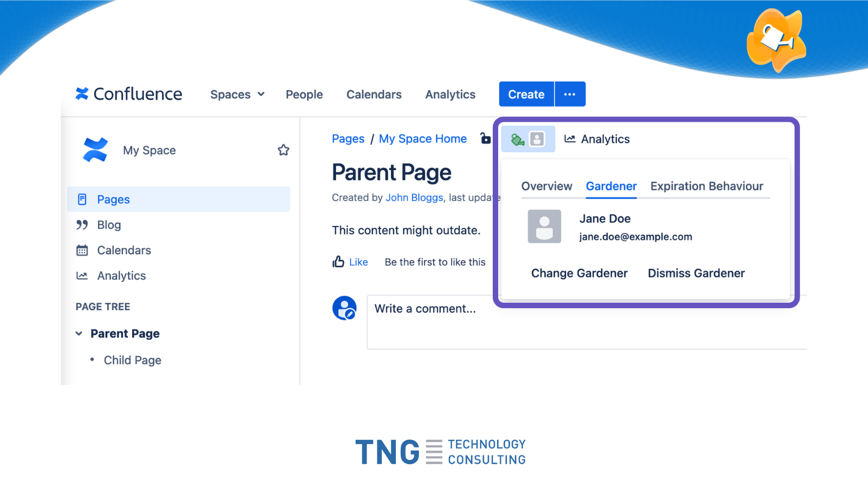868x487 pixels.
Task: Open the more options ellipsis next to Create
Action: pos(570,94)
